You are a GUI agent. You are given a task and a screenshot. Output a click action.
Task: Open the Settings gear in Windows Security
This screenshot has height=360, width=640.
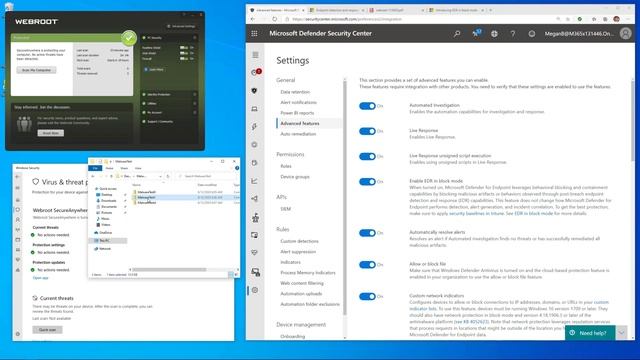tap(18, 334)
